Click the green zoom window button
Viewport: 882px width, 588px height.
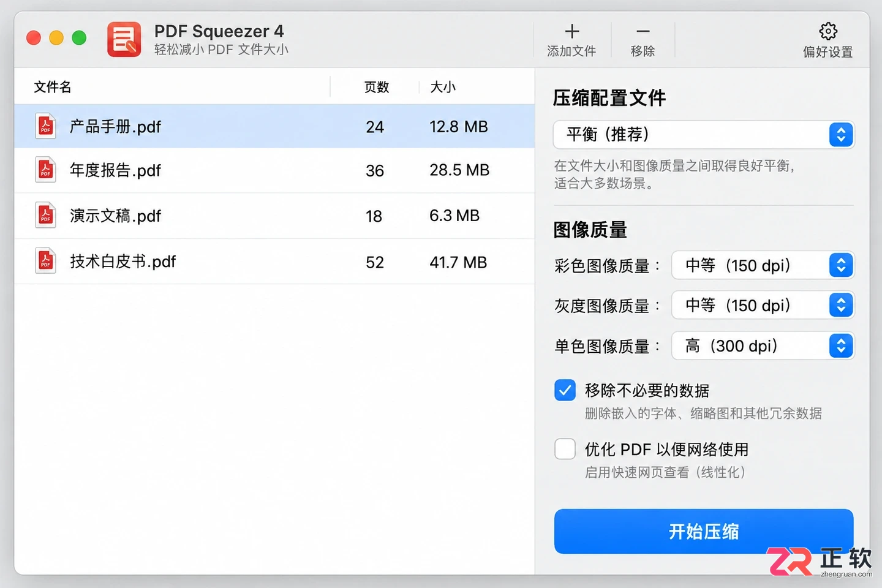coord(79,38)
